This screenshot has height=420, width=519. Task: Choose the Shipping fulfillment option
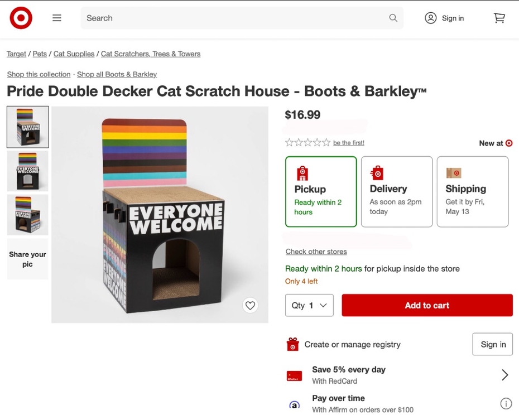[x=472, y=191]
